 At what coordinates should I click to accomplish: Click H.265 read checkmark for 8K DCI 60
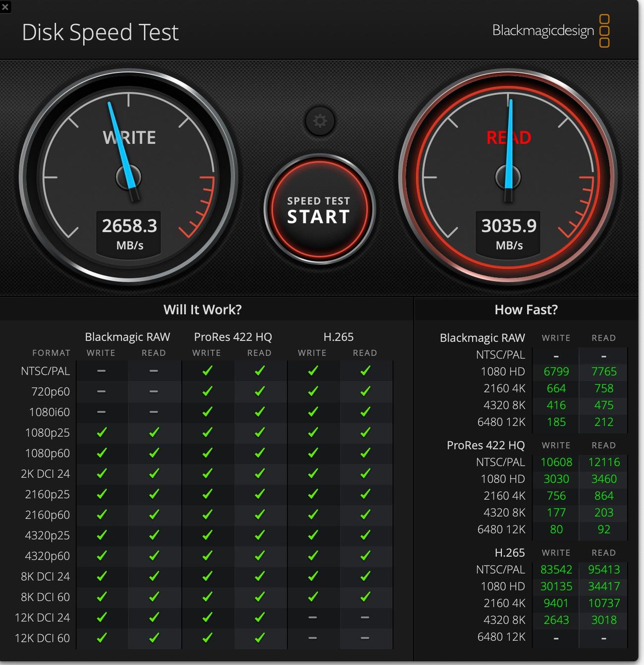pos(365,597)
